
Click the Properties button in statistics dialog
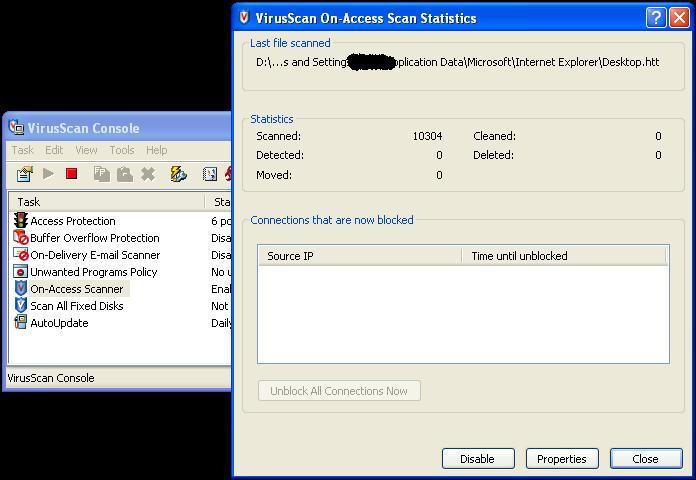click(562, 459)
